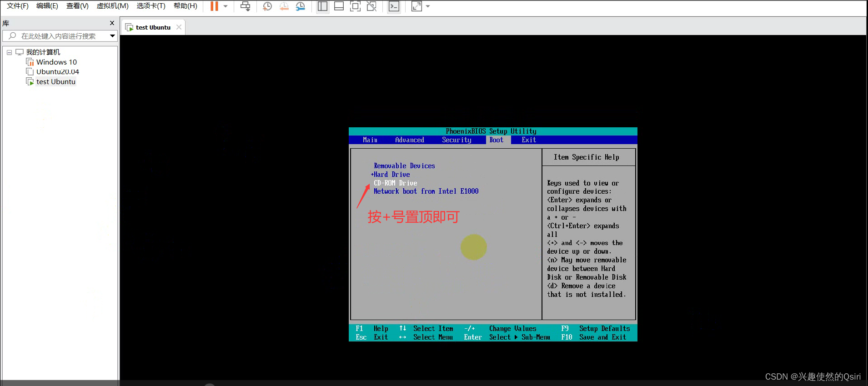This screenshot has height=386, width=868.
Task: Open the console view icon
Action: (x=394, y=6)
